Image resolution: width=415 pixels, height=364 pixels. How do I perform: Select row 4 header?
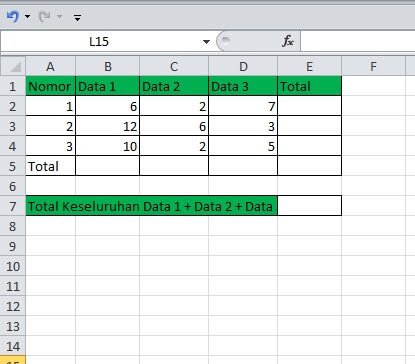click(13, 146)
